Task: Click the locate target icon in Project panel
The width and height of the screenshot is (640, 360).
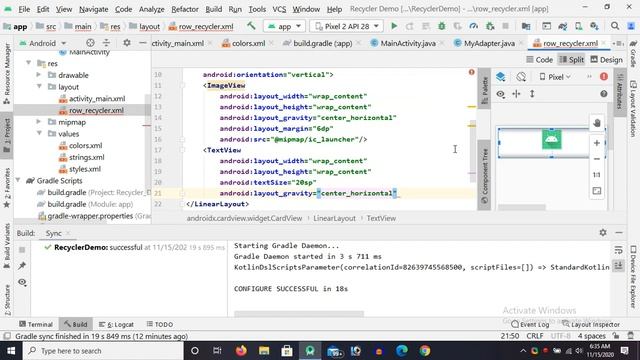Action: [x=90, y=43]
